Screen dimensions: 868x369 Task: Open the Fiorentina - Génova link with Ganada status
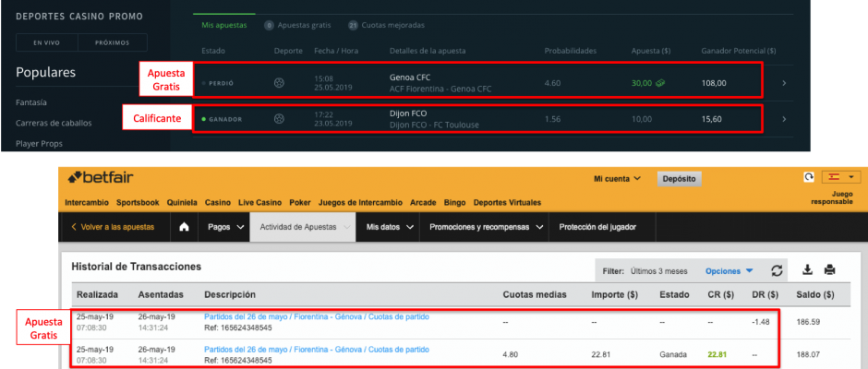317,350
